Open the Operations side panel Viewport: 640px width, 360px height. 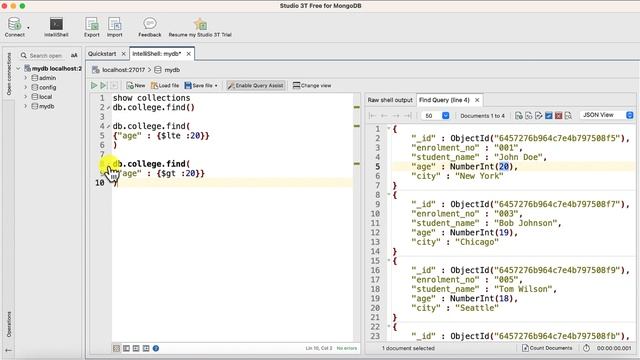point(9,324)
